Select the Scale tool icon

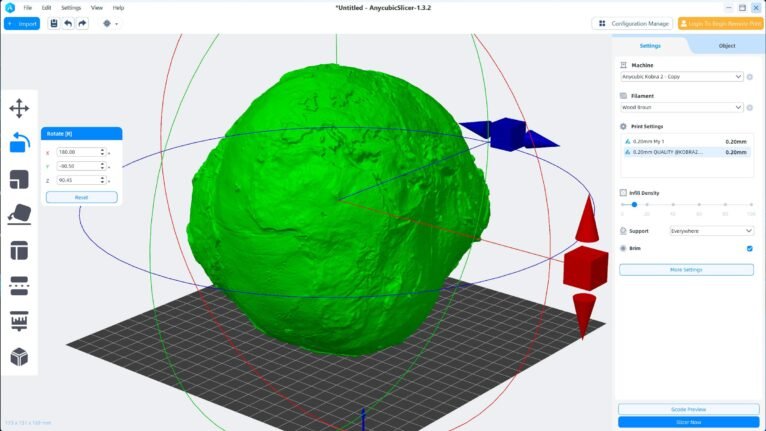(19, 179)
